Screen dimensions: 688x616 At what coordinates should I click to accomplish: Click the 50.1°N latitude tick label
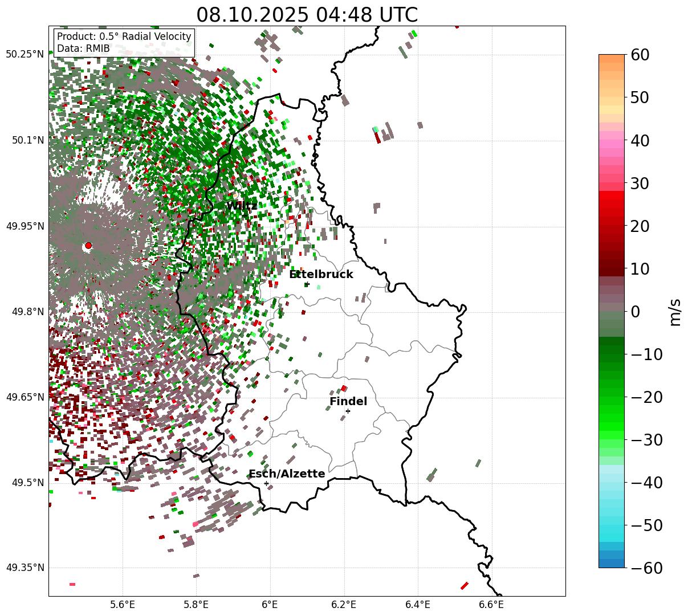point(27,140)
